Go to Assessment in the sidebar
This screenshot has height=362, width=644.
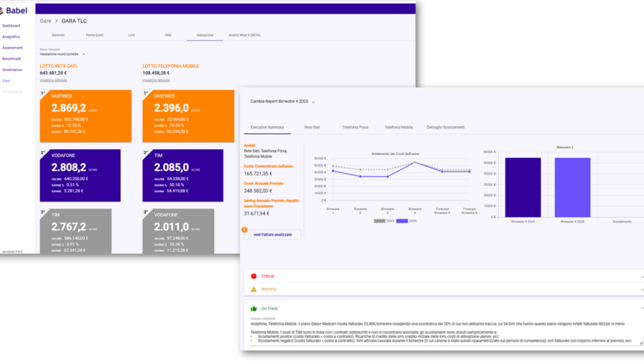(12, 48)
